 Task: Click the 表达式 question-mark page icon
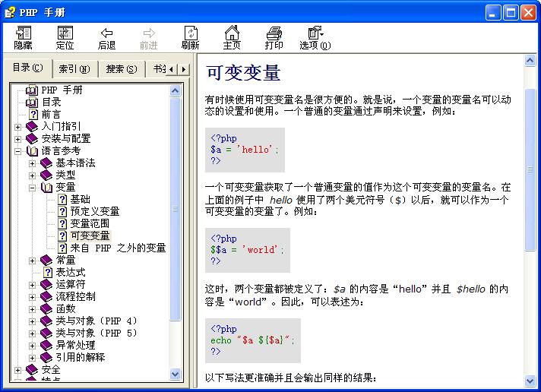coord(49,272)
